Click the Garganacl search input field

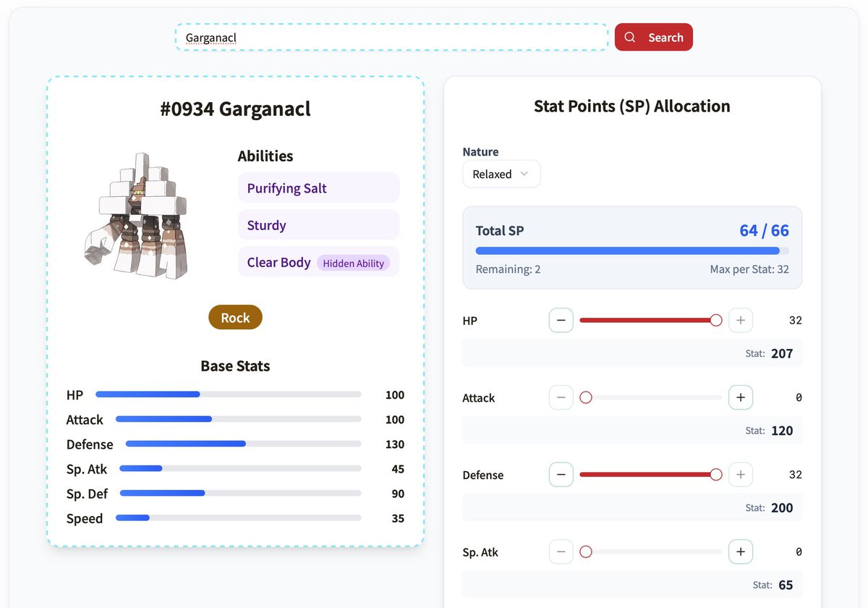coord(391,37)
